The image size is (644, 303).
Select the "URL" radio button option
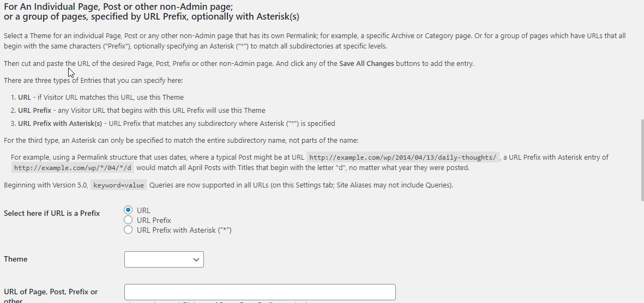point(128,210)
